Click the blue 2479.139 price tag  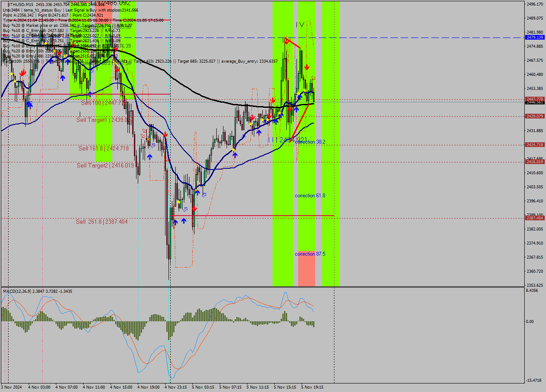pyautogui.click(x=535, y=37)
